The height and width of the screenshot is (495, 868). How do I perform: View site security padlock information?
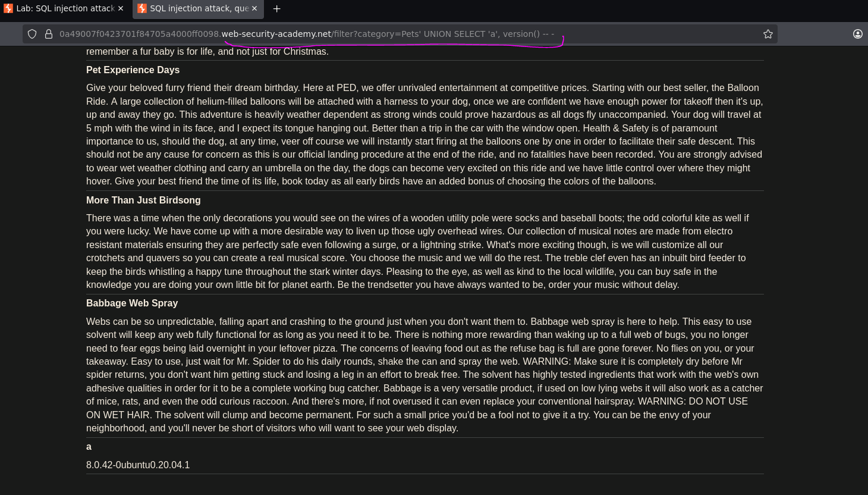point(49,34)
